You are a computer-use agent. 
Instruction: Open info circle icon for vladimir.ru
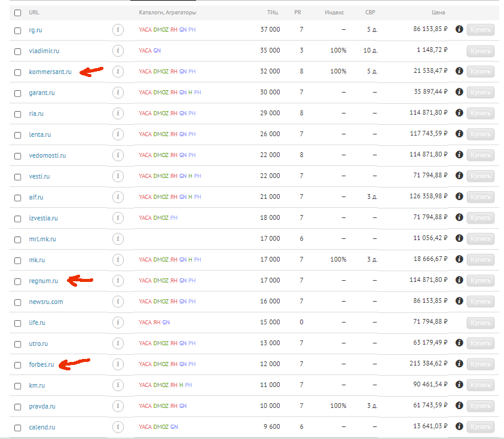[118, 51]
